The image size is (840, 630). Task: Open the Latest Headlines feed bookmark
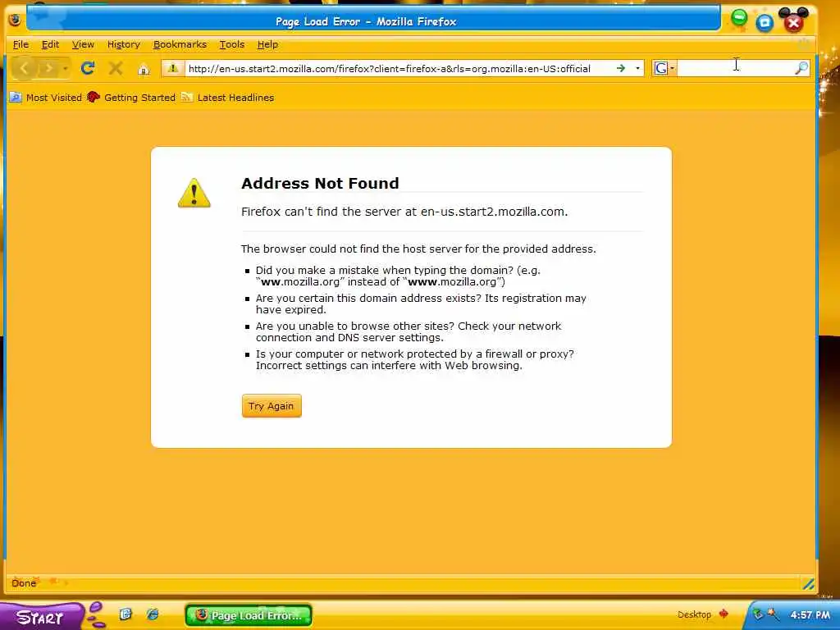228,98
